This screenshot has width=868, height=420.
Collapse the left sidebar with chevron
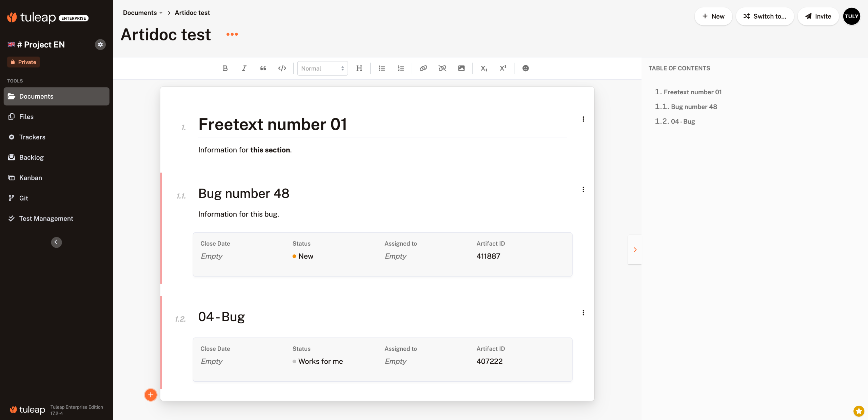56,242
